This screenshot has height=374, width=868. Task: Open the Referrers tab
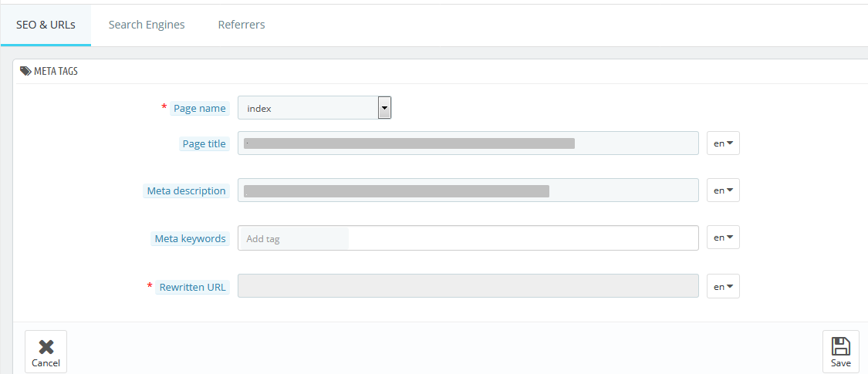(x=241, y=25)
